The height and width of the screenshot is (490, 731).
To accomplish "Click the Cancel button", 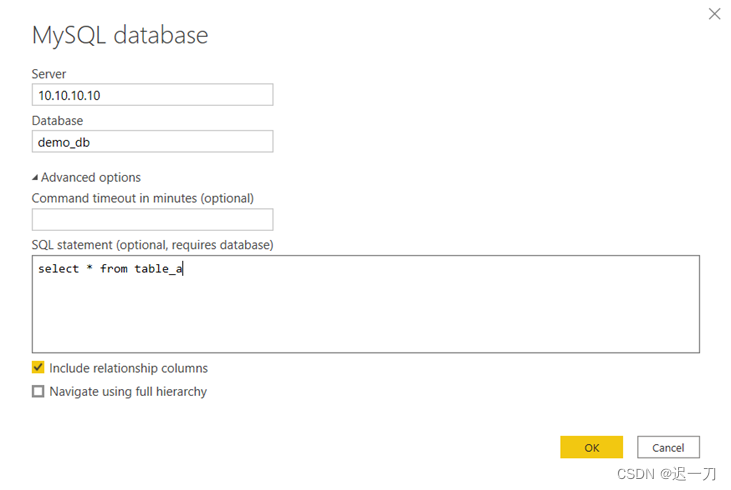I will click(x=669, y=448).
